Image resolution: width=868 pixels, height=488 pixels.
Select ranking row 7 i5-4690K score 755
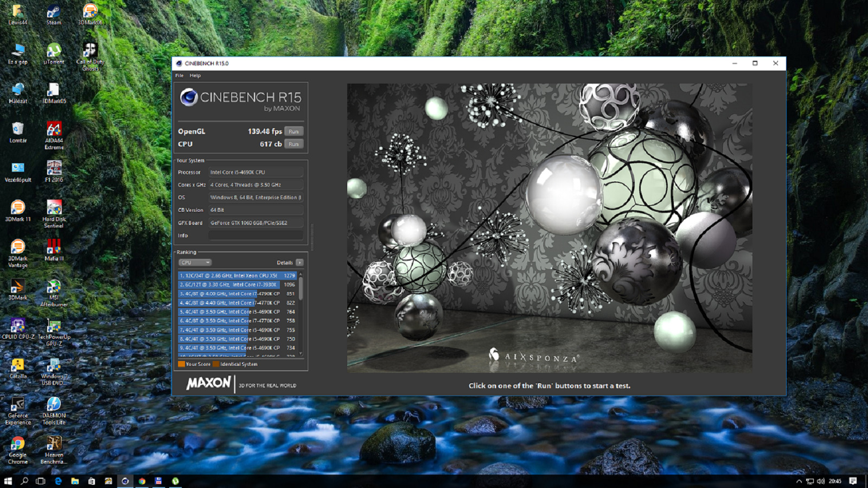(x=237, y=330)
